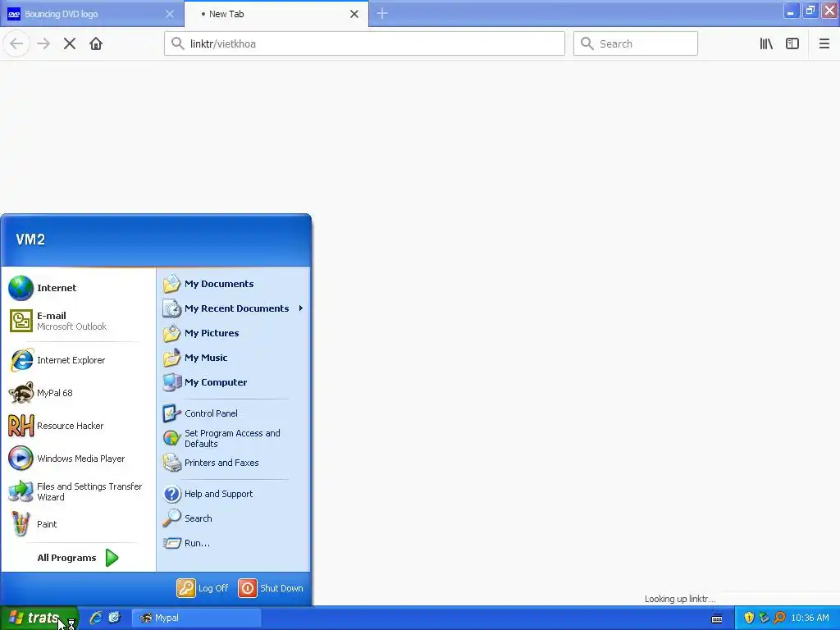This screenshot has width=840, height=630.
Task: Click the magnifier tray icon
Action: click(779, 618)
